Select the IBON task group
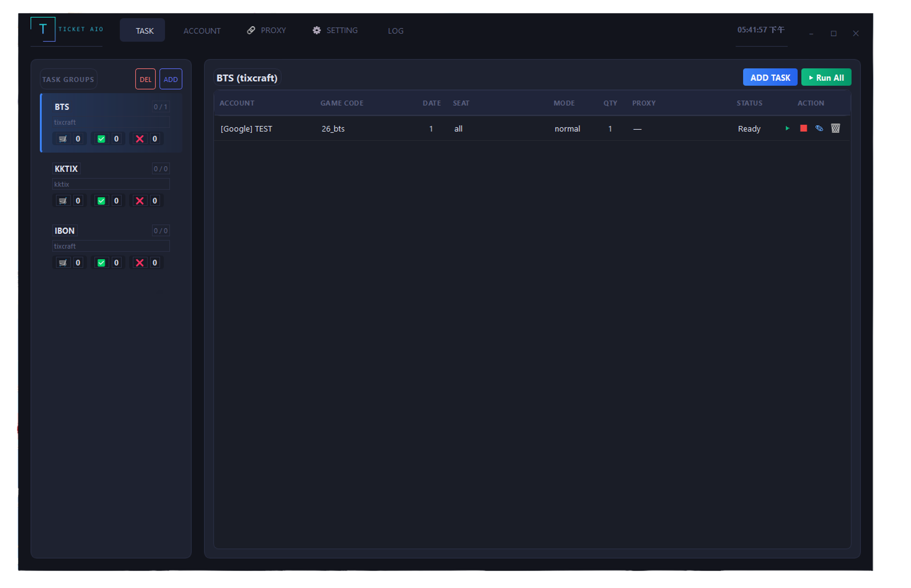The image size is (911, 588). tap(111, 247)
